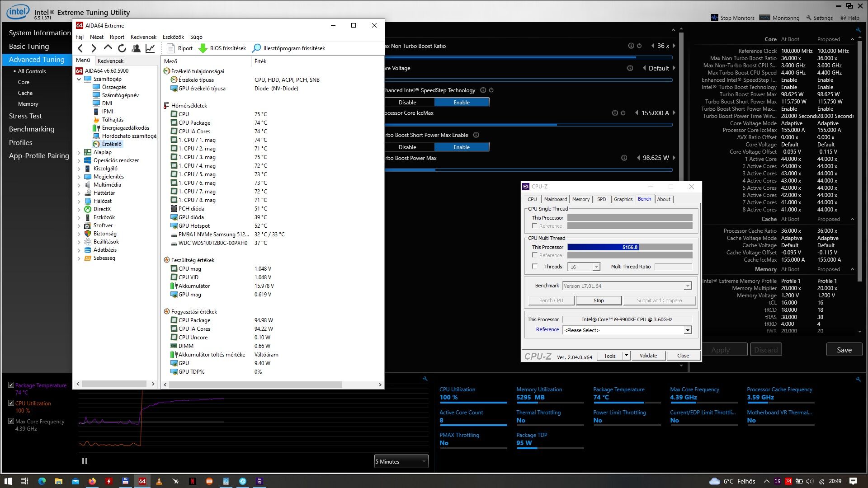Toggle Max Core Frequency graph checkbox
Viewport: 868px width, 488px height.
click(11, 421)
